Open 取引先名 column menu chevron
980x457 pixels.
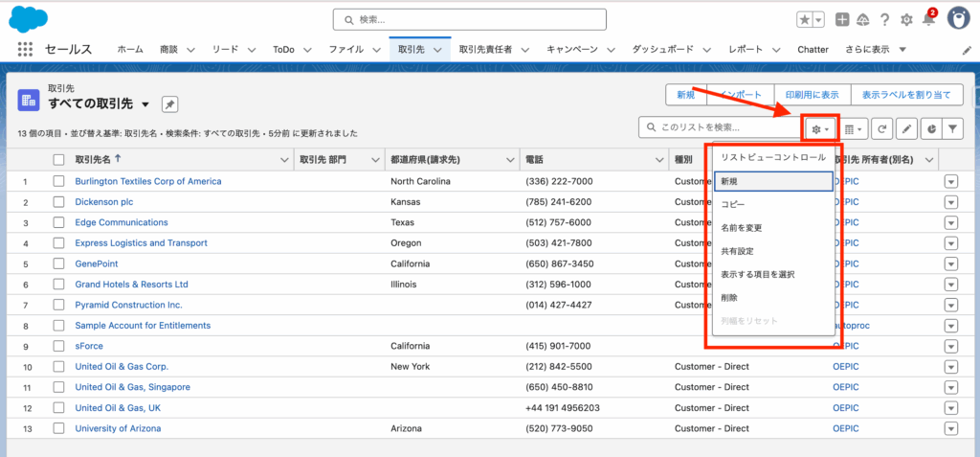[x=283, y=160]
